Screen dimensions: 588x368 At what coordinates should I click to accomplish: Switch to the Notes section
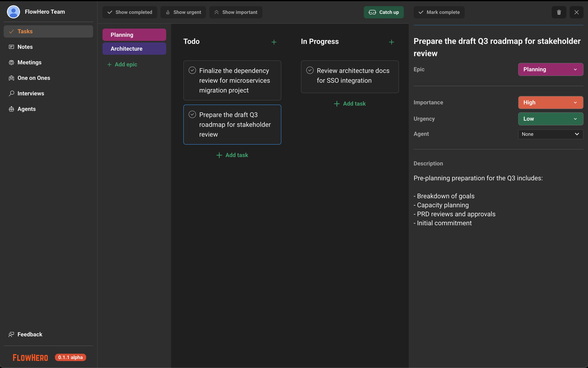(x=25, y=47)
